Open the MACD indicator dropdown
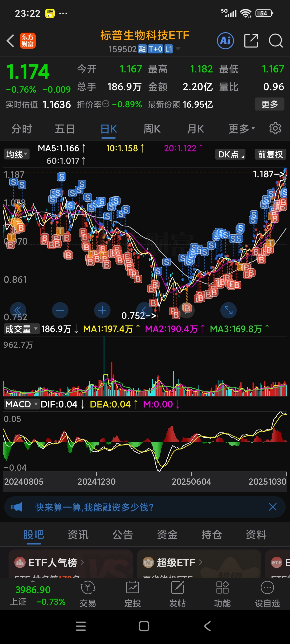This screenshot has width=290, height=644. (x=22, y=404)
